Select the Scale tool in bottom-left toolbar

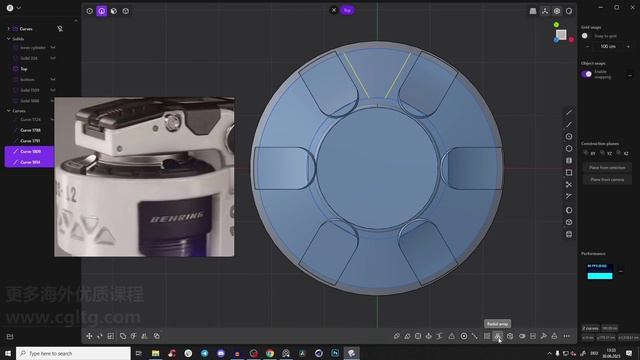tap(111, 336)
